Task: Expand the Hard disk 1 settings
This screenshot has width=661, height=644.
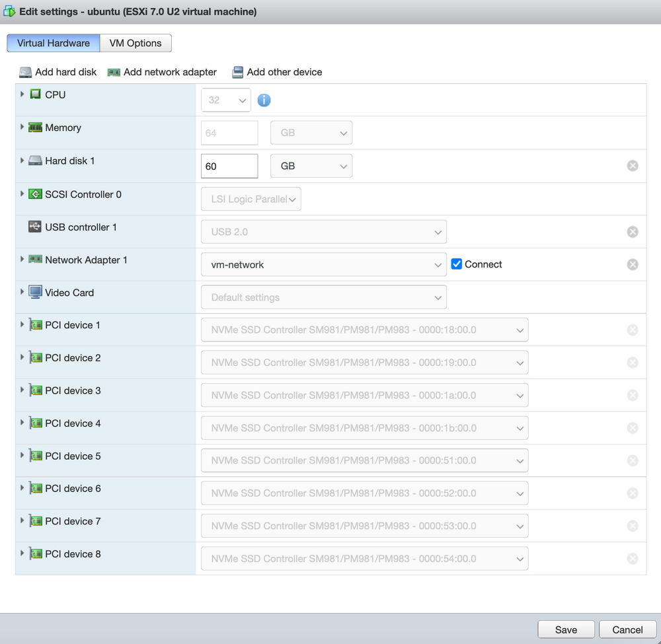Action: tap(22, 161)
